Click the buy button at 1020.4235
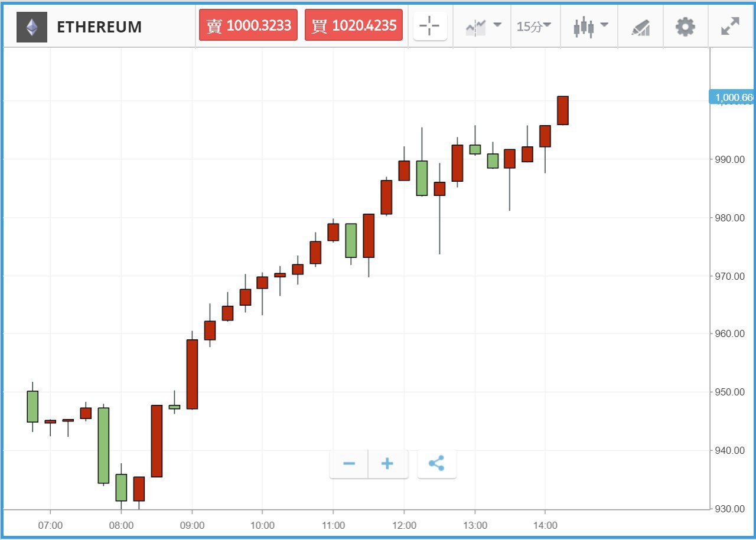Image resolution: width=756 pixels, height=540 pixels. [354, 25]
